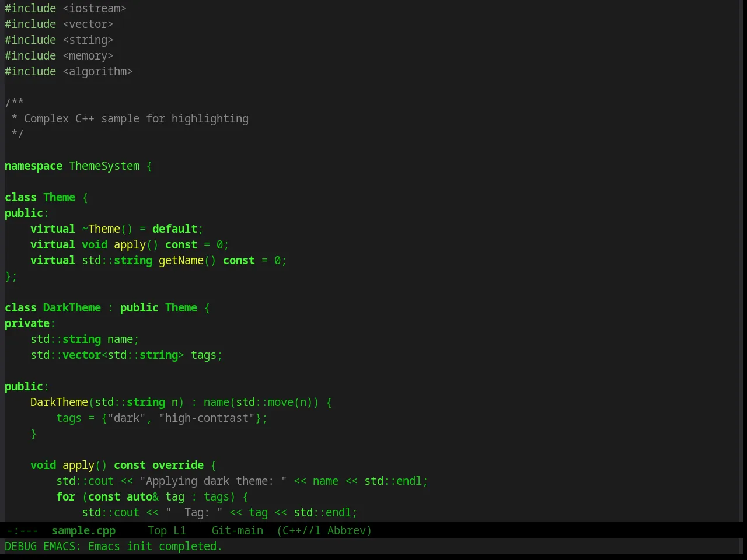Image resolution: width=747 pixels, height=560 pixels.
Task: Click the 'namespace' keyword
Action: tap(33, 166)
